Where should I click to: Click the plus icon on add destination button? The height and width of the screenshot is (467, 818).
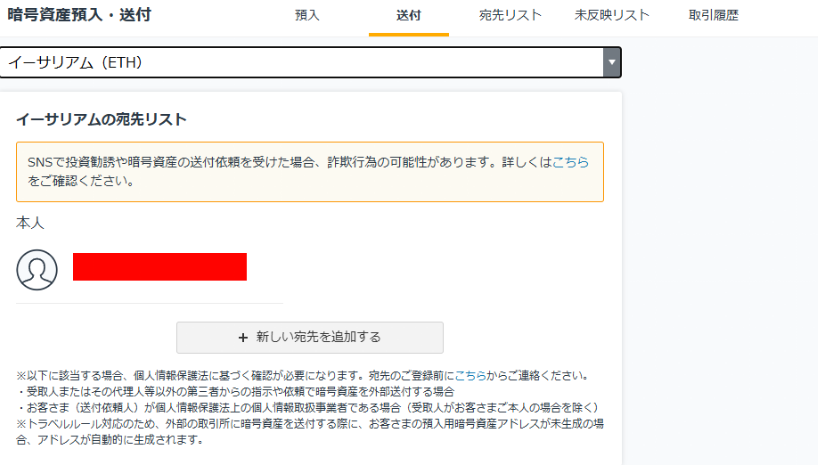tap(243, 338)
